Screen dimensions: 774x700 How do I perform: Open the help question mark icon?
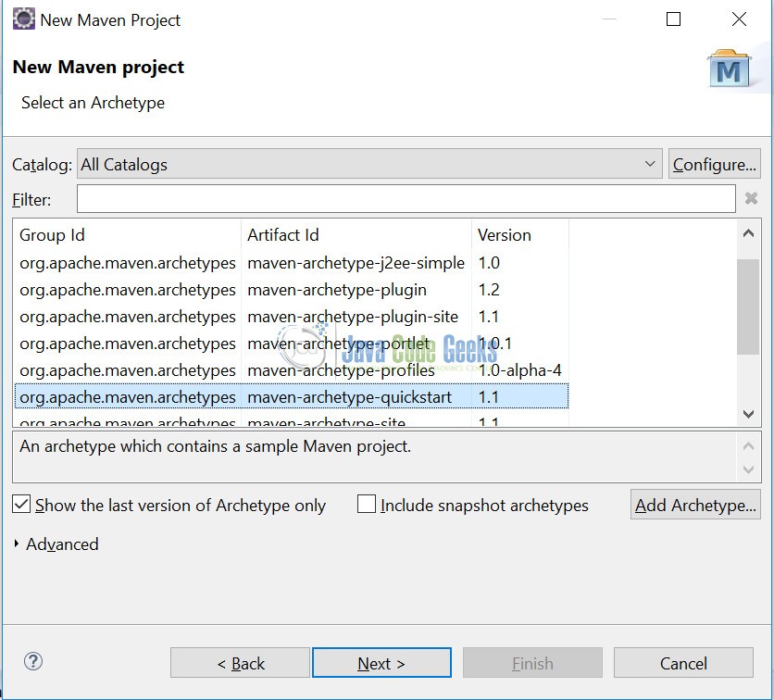33,661
